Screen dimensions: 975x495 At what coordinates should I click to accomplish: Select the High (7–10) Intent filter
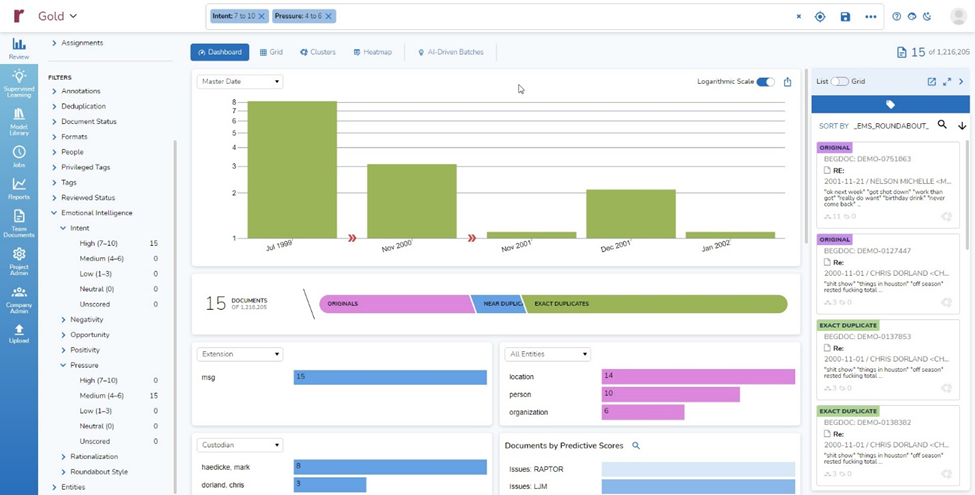click(x=98, y=243)
